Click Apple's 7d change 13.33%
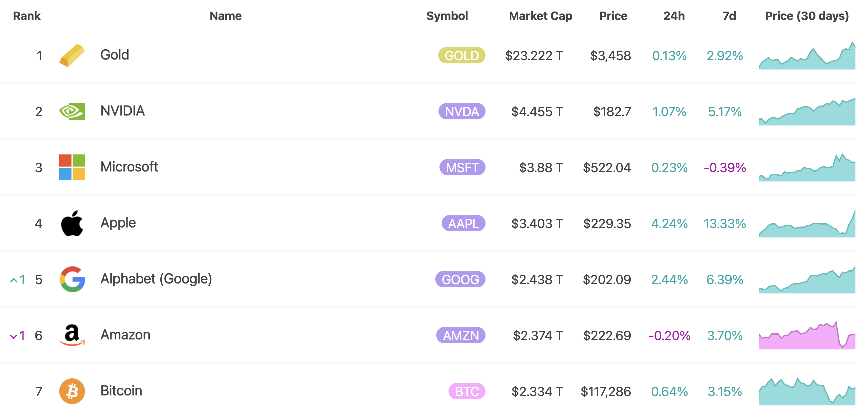 click(x=725, y=224)
